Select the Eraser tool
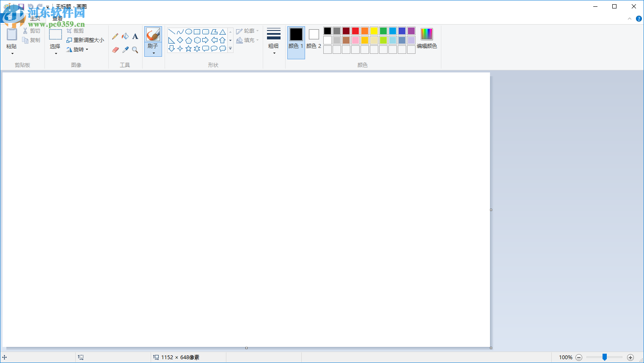Screen dimensions: 644x363 [x=115, y=50]
